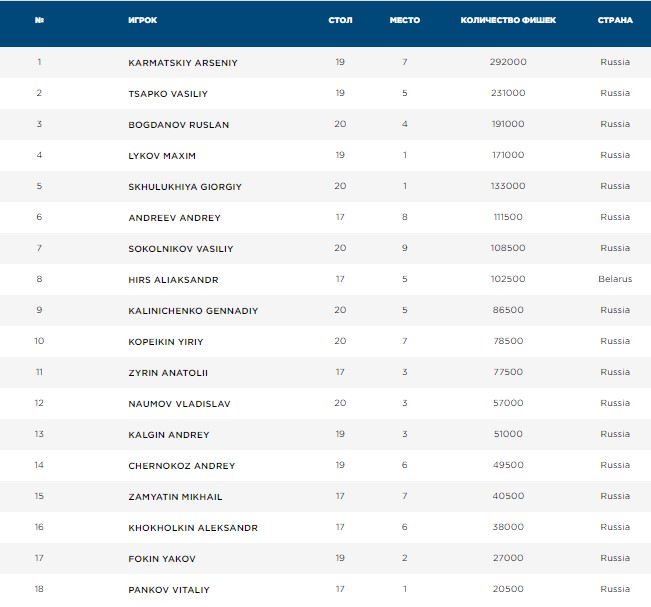
Task: Click chip count 78500
Action: [x=508, y=341]
